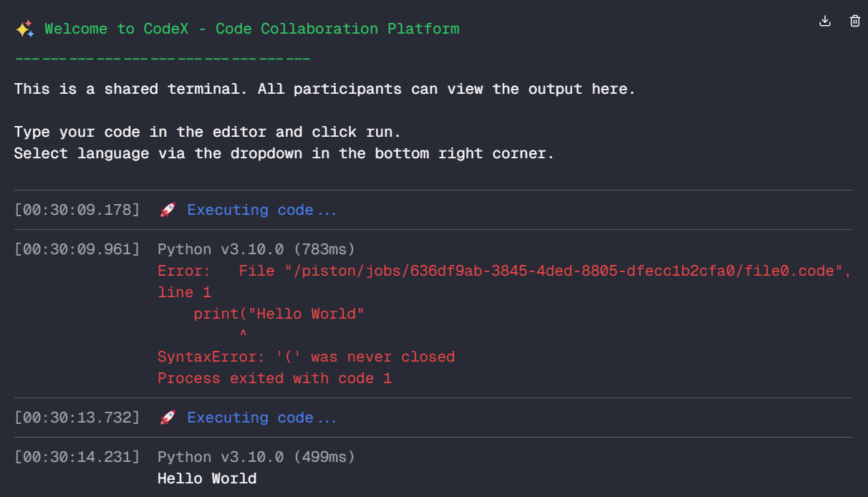868x497 pixels.
Task: Select the SyntaxError message text
Action: [306, 356]
